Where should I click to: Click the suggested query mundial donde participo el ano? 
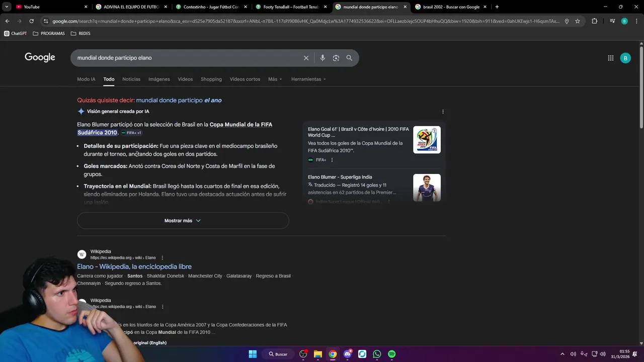pos(179,101)
